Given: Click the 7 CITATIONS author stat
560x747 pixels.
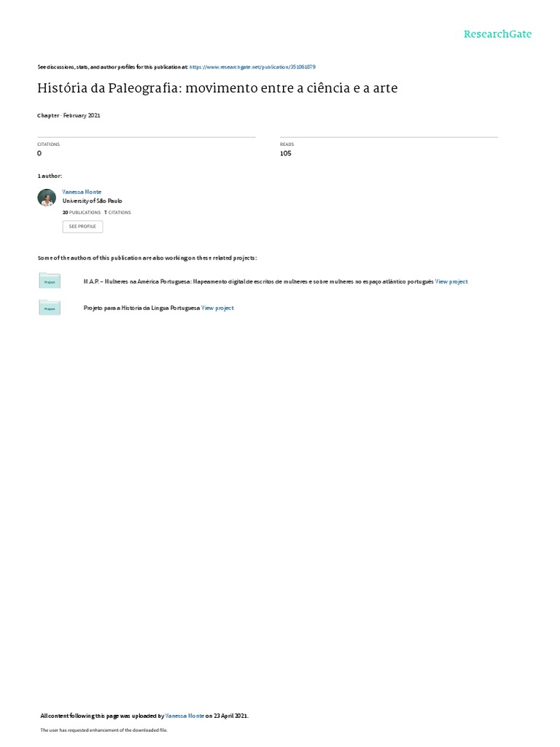Looking at the screenshot, I should pos(117,212).
